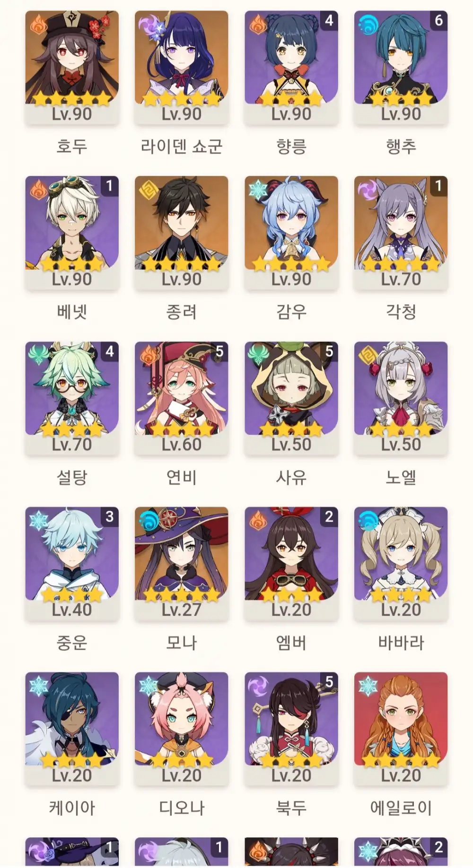
Task: Click the Pyro element icon on 향릉
Action: click(x=258, y=25)
